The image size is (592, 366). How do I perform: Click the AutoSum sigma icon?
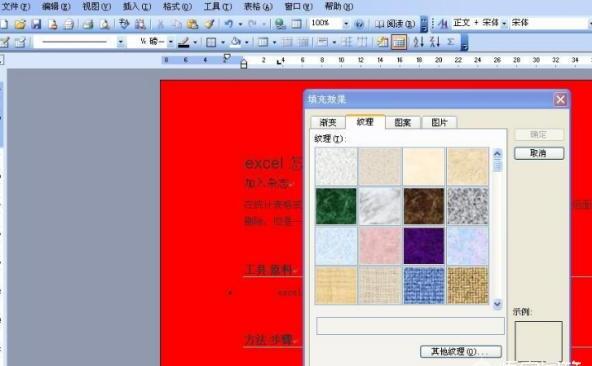pyautogui.click(x=451, y=42)
